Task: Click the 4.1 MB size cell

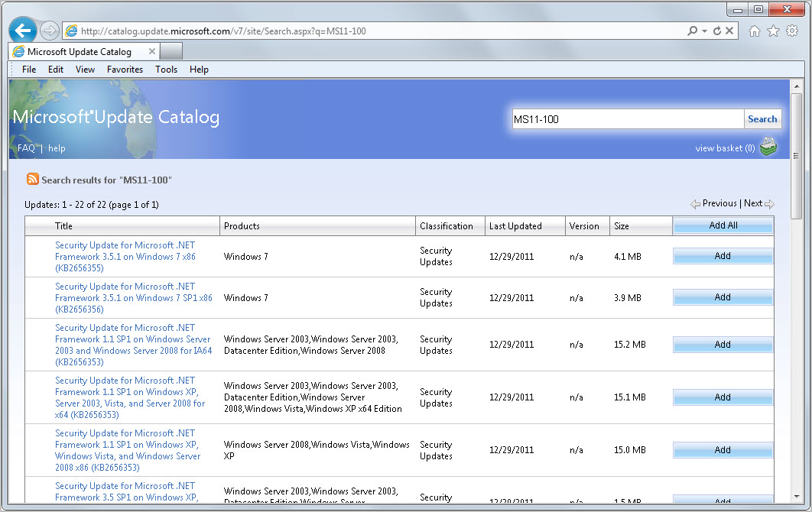Action: [x=628, y=256]
